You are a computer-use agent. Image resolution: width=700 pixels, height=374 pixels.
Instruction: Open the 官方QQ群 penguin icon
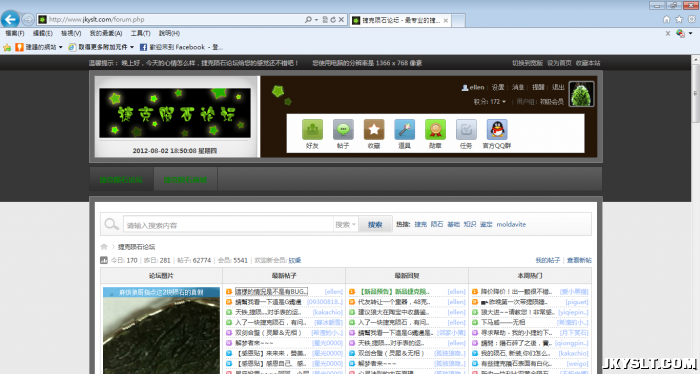497,129
